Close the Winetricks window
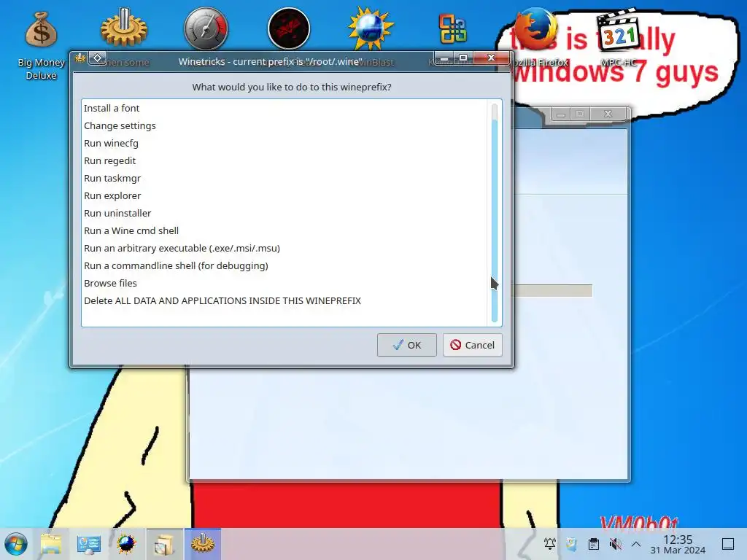Viewport: 747px width, 560px height. pos(491,58)
